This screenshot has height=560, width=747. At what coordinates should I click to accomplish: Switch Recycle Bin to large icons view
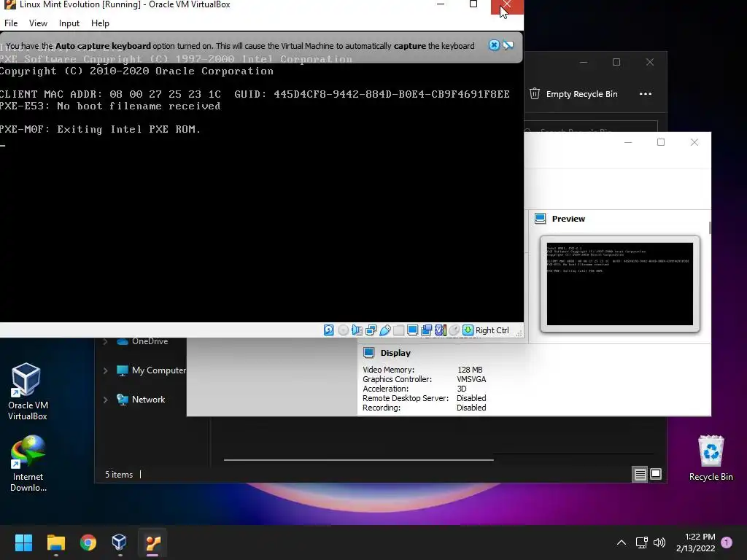pyautogui.click(x=656, y=474)
